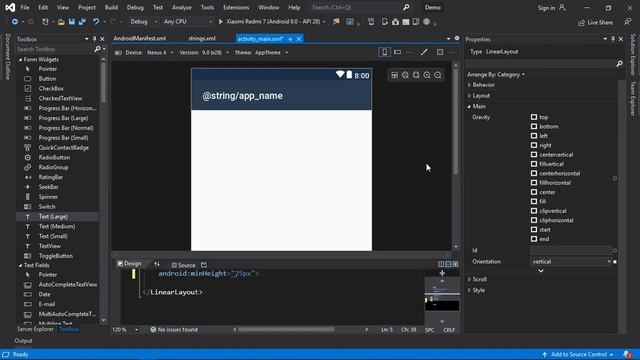Image resolution: width=640 pixels, height=360 pixels.
Task: Click the horizontal scrollbar in code editor
Action: point(286,329)
